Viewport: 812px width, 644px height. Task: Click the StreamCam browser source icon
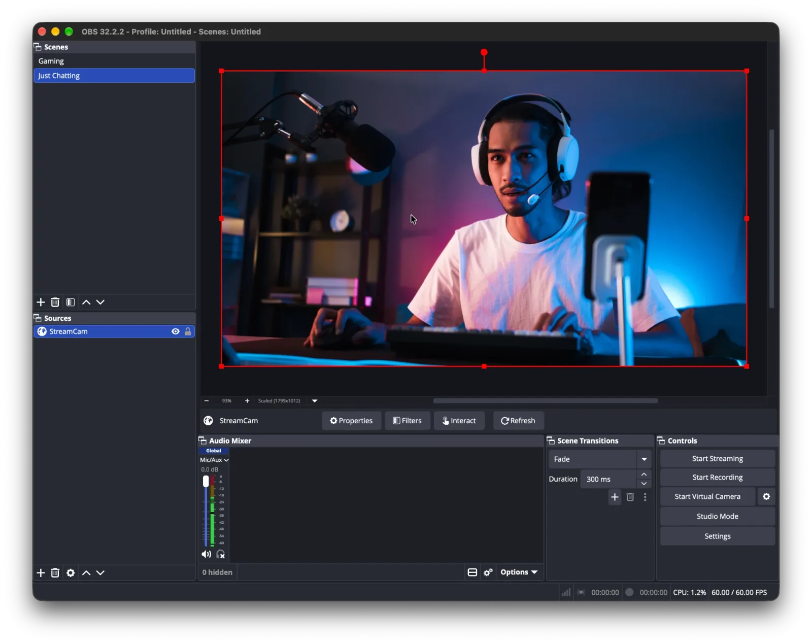tap(42, 331)
